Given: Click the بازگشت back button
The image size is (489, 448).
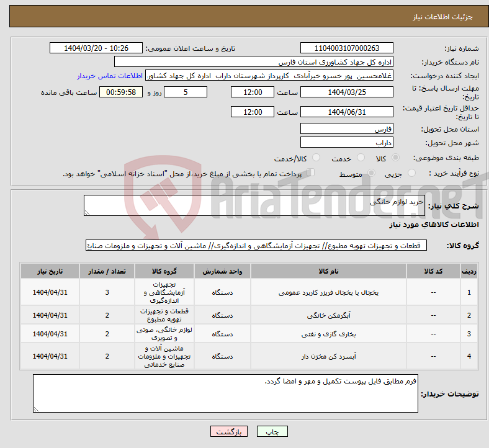Looking at the screenshot, I should [x=228, y=431].
